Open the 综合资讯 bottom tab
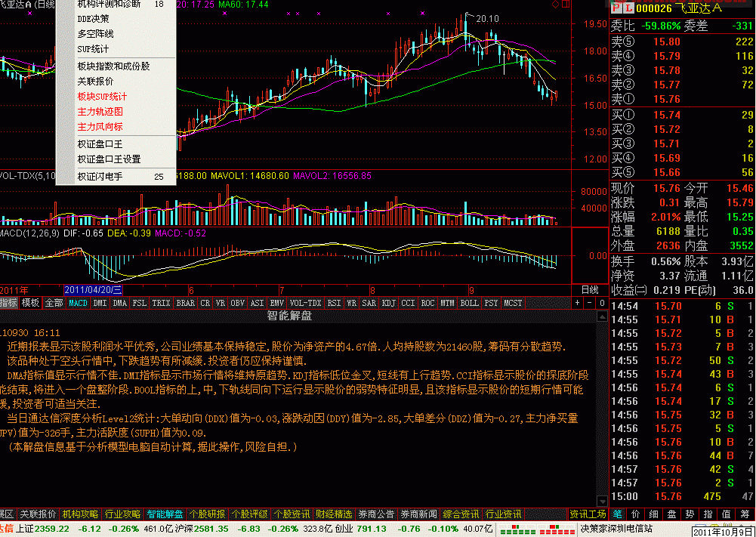The width and height of the screenshot is (756, 537). click(x=461, y=514)
